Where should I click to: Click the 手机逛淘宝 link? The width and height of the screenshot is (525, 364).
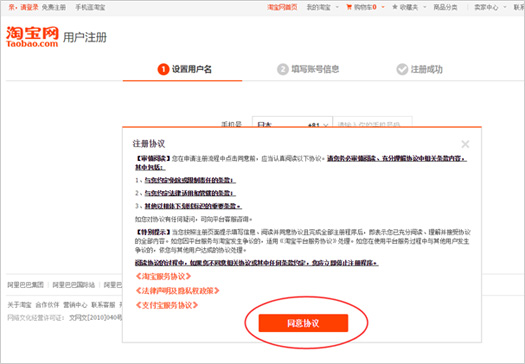90,7
